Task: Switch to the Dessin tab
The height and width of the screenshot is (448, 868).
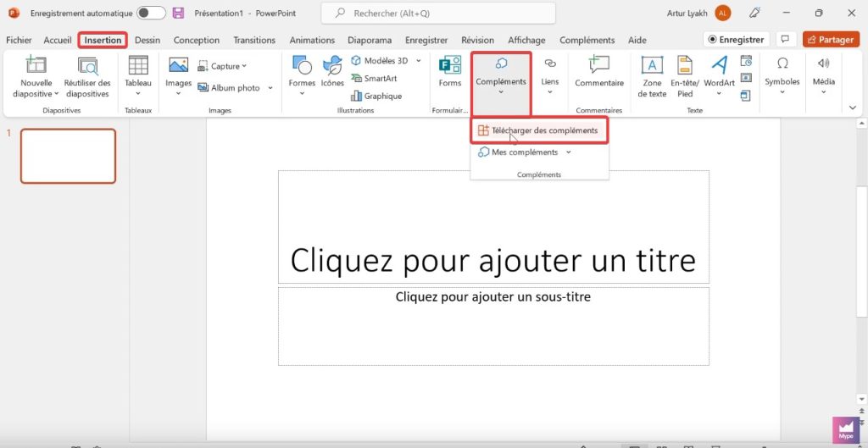Action: click(147, 40)
